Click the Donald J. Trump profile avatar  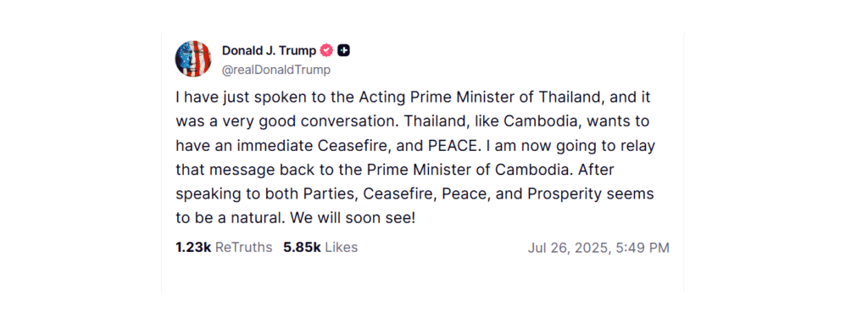pyautogui.click(x=193, y=59)
